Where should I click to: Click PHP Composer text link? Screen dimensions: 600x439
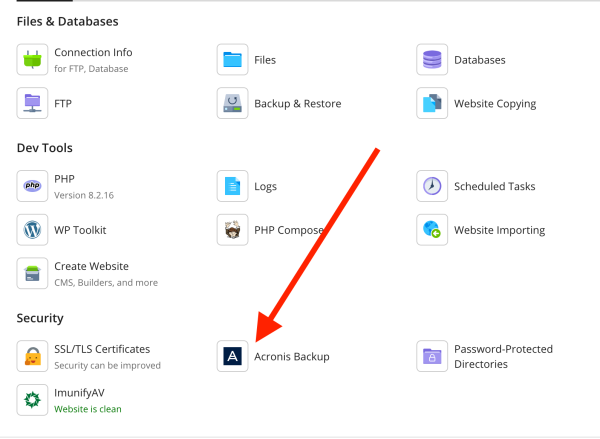pyautogui.click(x=289, y=230)
